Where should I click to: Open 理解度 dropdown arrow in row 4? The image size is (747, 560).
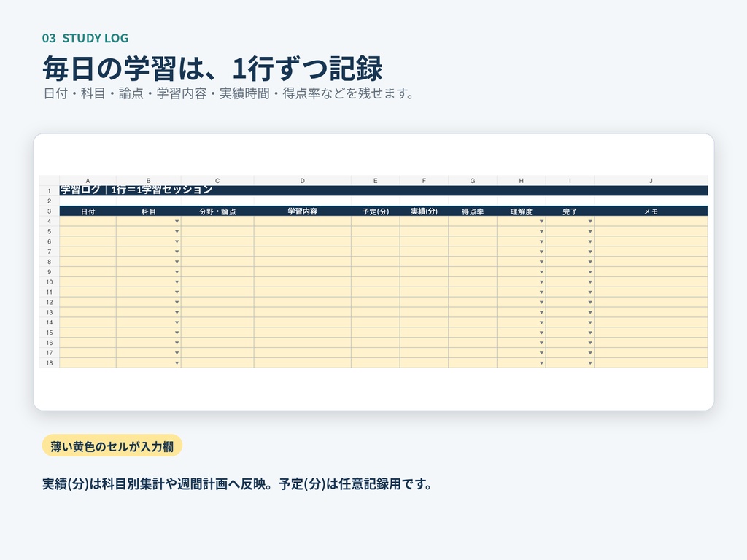pos(541,222)
